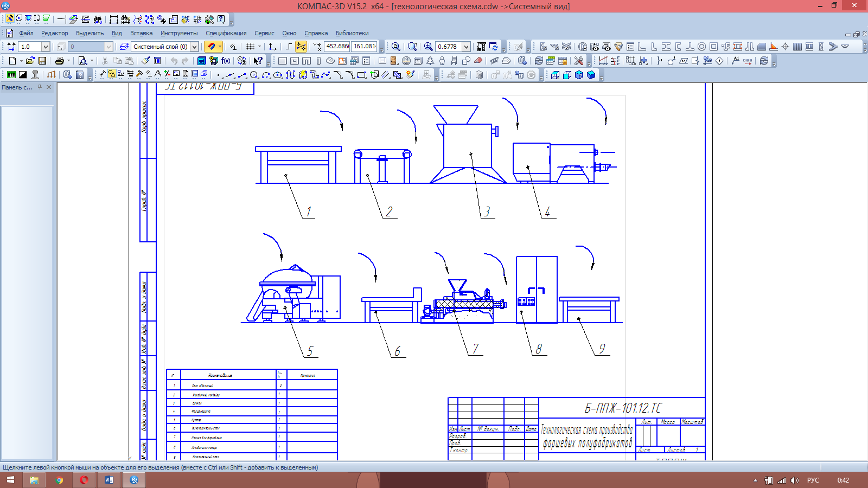This screenshot has width=868, height=488.
Task: Open the Файл menu
Action: (x=26, y=33)
